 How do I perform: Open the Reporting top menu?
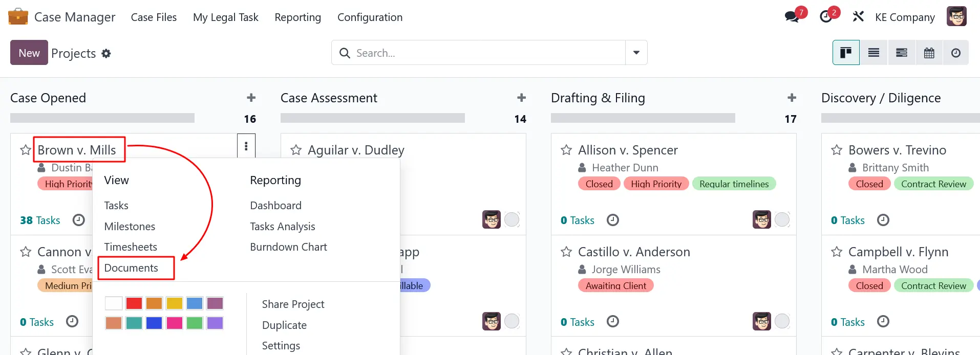[x=297, y=17]
